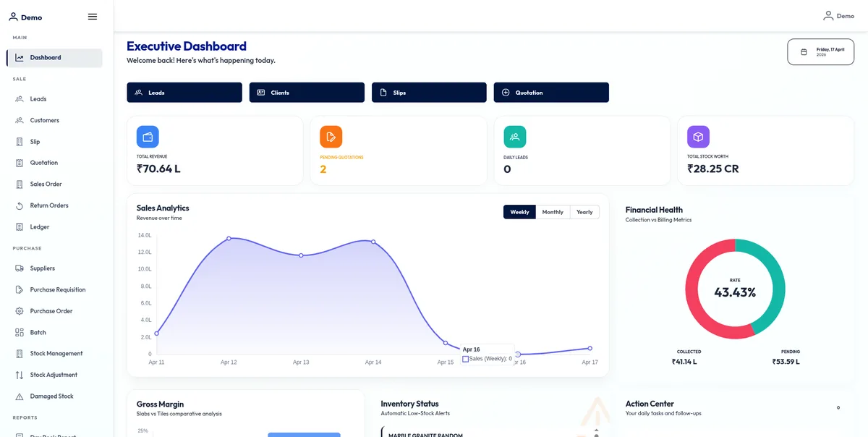The image size is (868, 437).
Task: Click the Quotation quick button
Action: [551, 93]
